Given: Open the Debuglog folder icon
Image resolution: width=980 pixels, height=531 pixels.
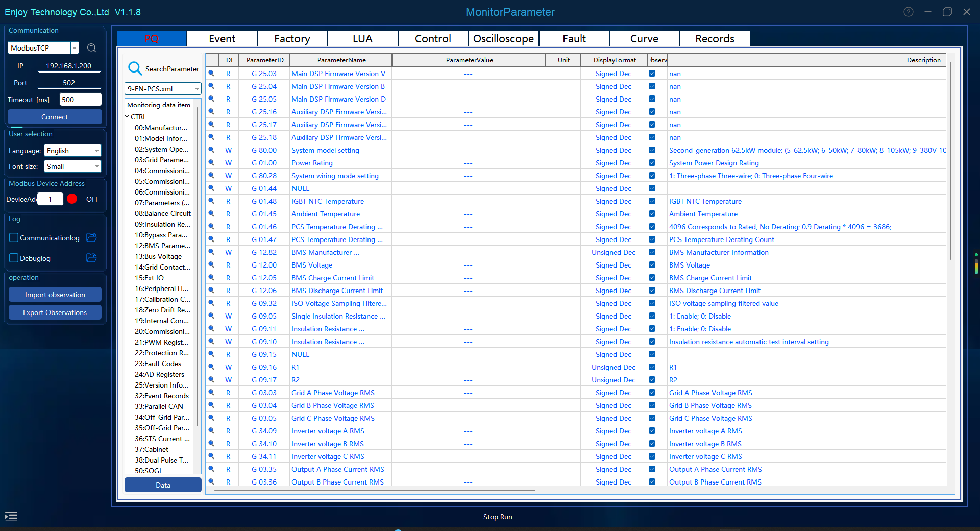Looking at the screenshot, I should pos(92,258).
